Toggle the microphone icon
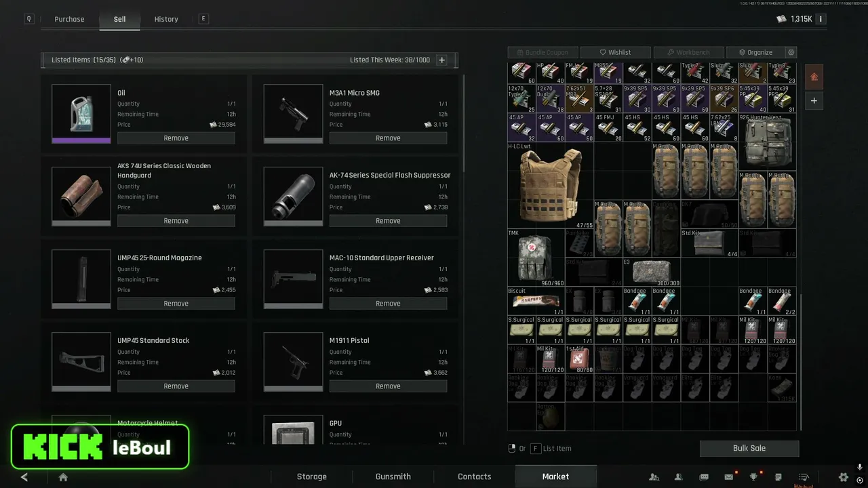Image resolution: width=868 pixels, height=488 pixels. [x=860, y=468]
